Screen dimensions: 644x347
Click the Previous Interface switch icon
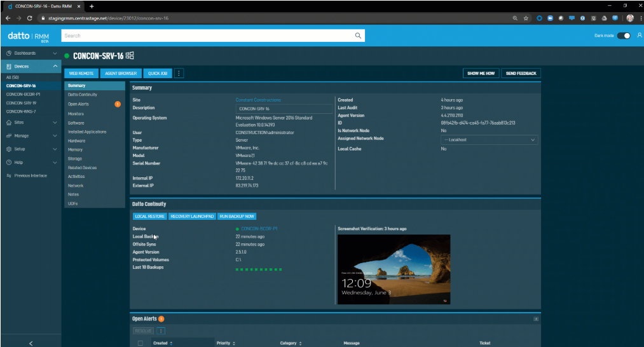click(x=9, y=176)
